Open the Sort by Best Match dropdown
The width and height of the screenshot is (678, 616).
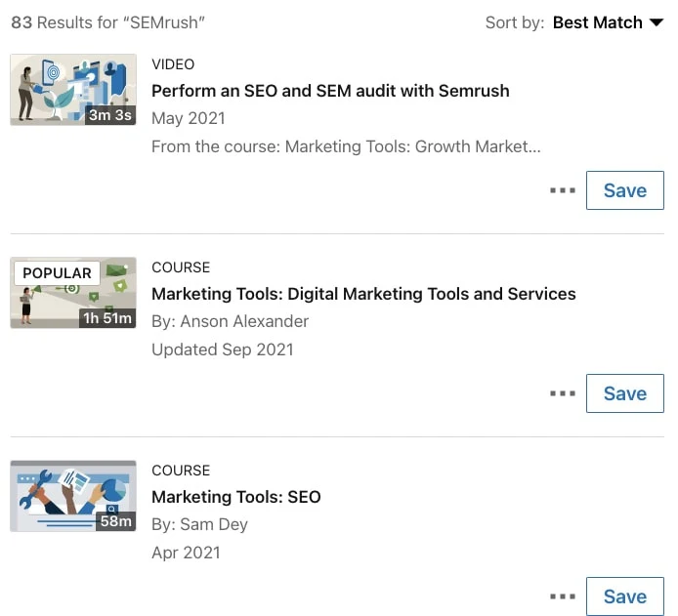click(608, 22)
